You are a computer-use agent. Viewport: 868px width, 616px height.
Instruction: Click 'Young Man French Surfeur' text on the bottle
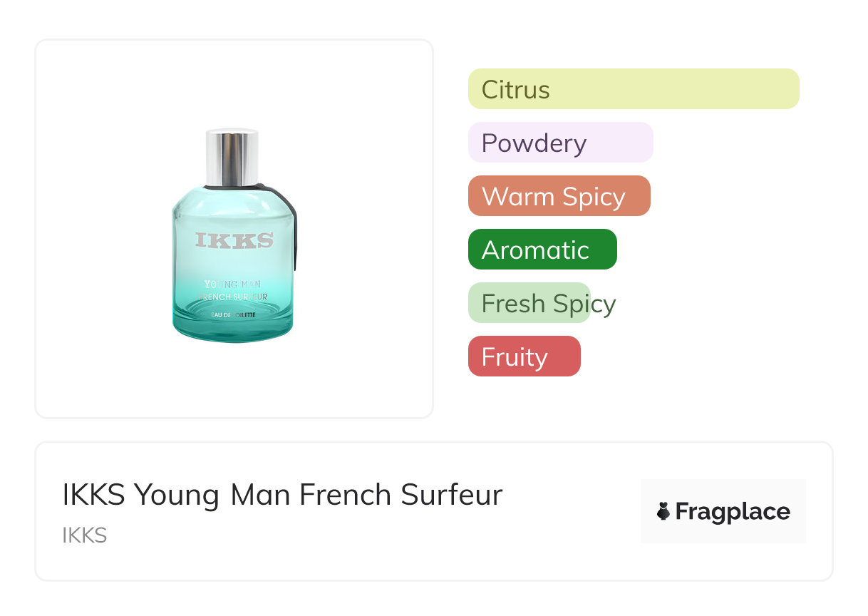pos(233,290)
